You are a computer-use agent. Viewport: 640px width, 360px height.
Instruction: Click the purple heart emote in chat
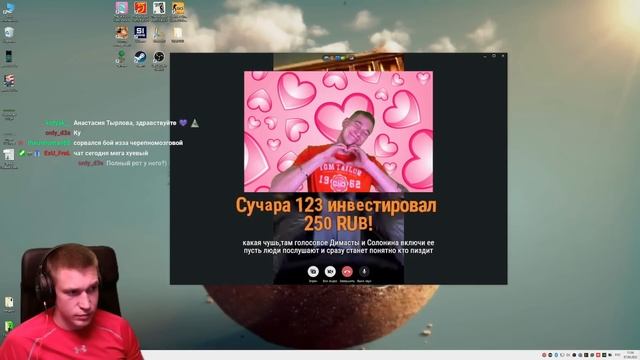tap(183, 122)
